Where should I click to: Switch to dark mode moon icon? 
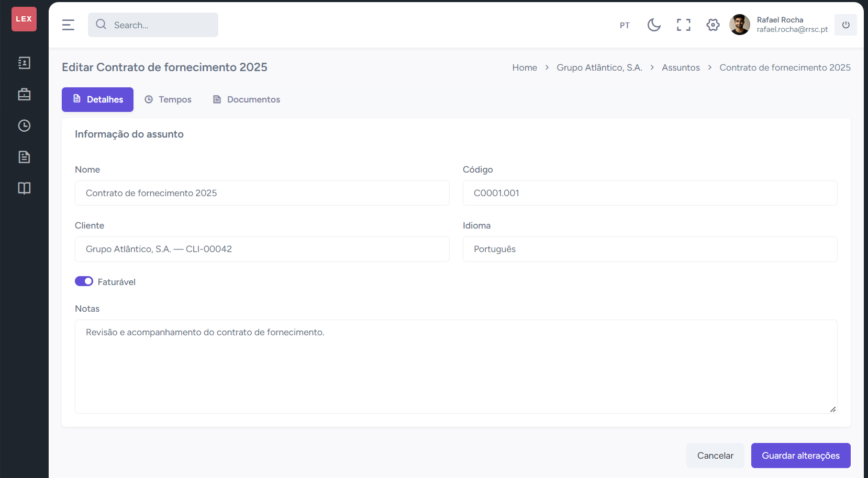click(x=654, y=25)
